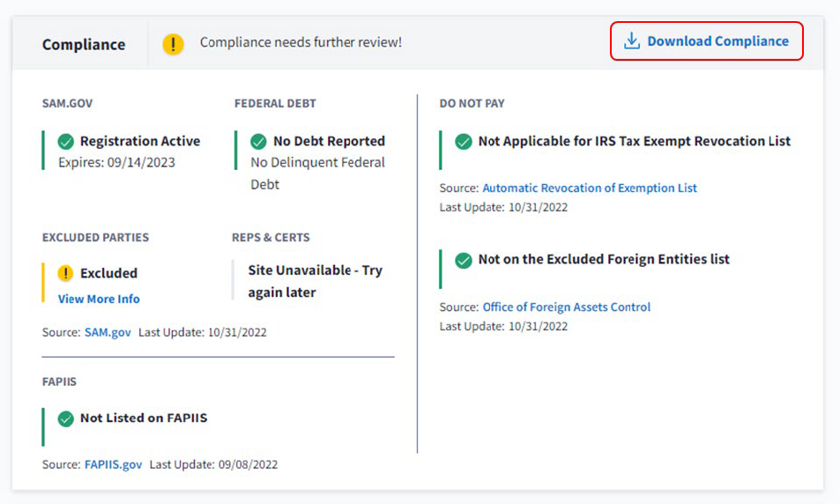Image resolution: width=840 pixels, height=504 pixels.
Task: Click the download arrow icon
Action: (631, 41)
